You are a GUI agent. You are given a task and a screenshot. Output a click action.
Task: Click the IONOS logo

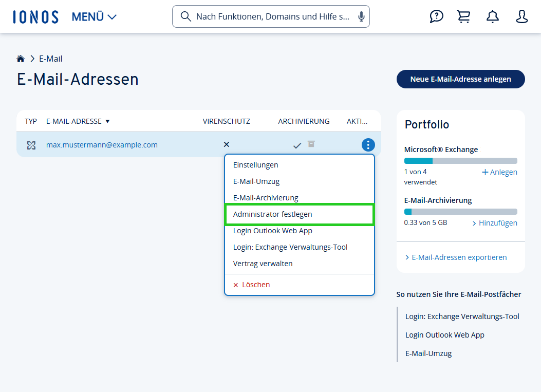[36, 17]
